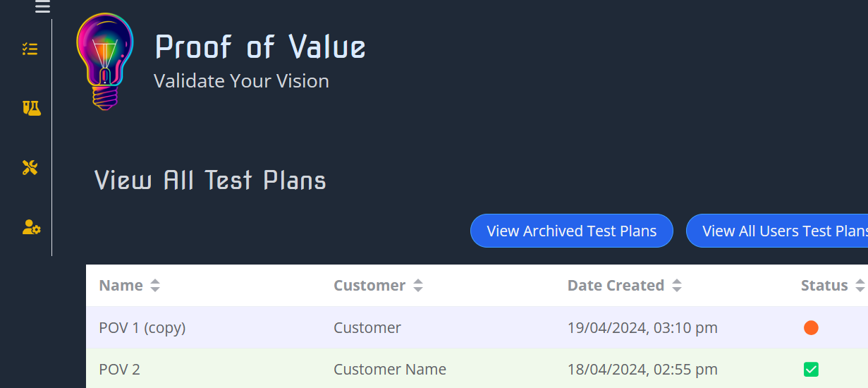The image size is (868, 388).
Task: Toggle the green status checkbox for POV 2
Action: pos(811,369)
